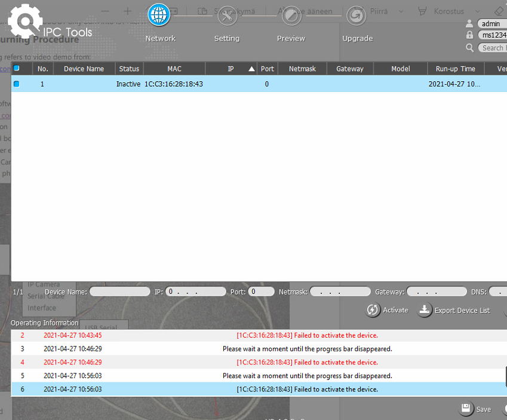
Task: Click the Model column header
Action: [400, 69]
